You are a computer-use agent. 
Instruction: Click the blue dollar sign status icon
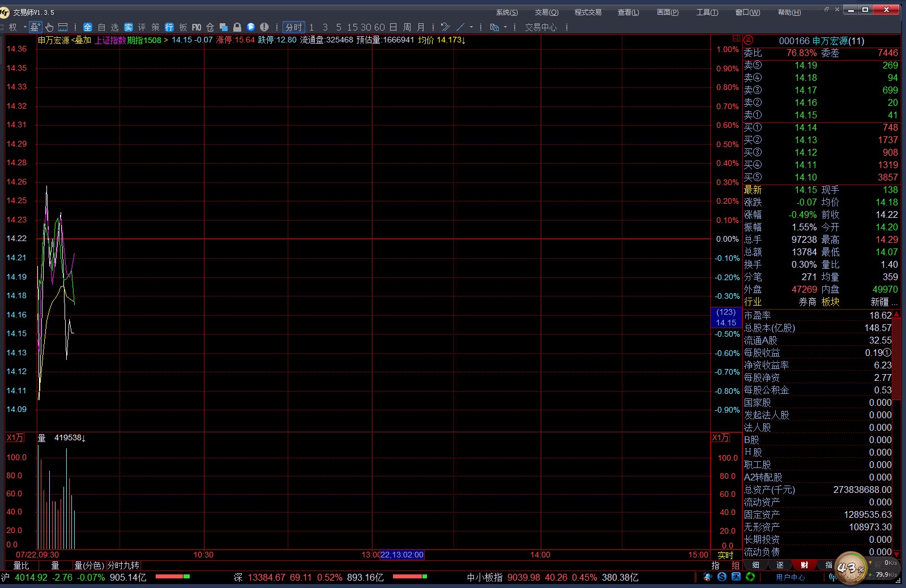point(722,577)
